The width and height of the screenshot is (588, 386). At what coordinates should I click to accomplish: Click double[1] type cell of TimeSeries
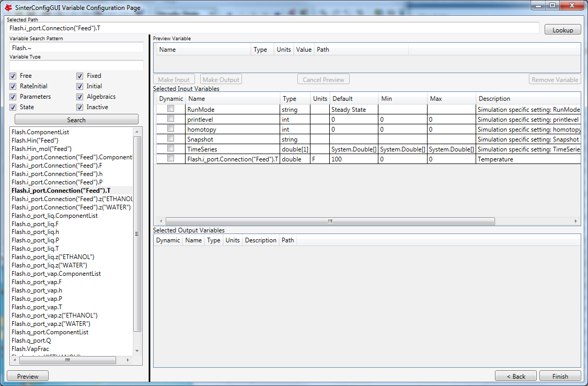(295, 149)
